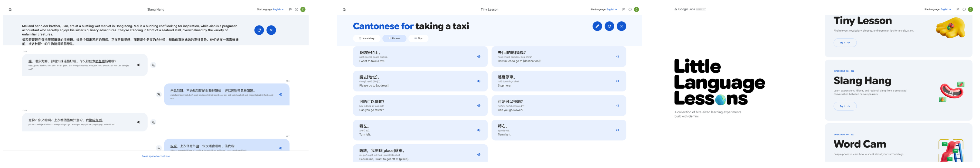Play audio for the "Stop here" phrase

pyautogui.click(x=617, y=81)
